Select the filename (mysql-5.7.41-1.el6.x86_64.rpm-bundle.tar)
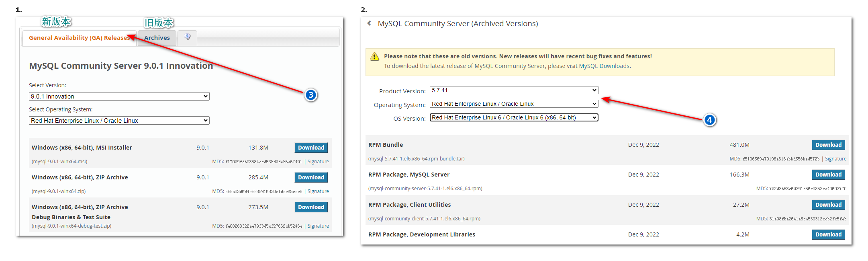 click(417, 159)
